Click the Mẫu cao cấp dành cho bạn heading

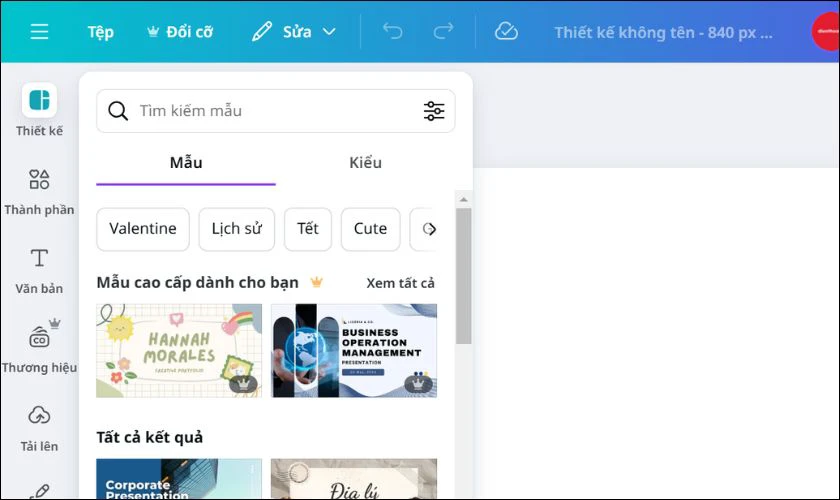point(198,282)
